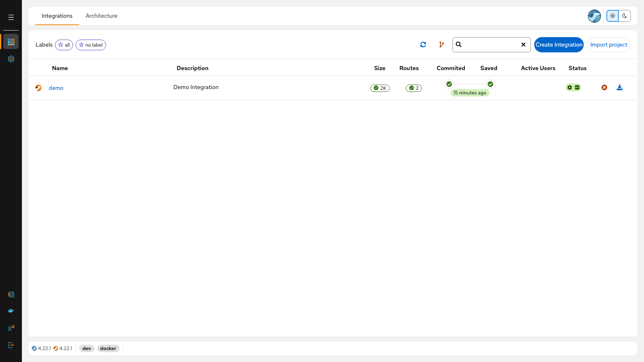Click the demo project's Camel icon

pyautogui.click(x=38, y=88)
